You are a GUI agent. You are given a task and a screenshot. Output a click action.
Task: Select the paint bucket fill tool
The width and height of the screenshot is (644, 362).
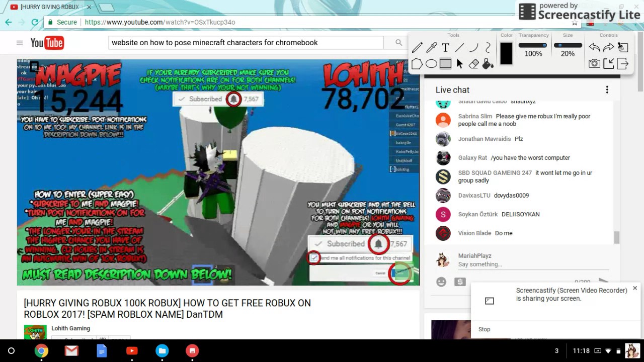(x=488, y=64)
